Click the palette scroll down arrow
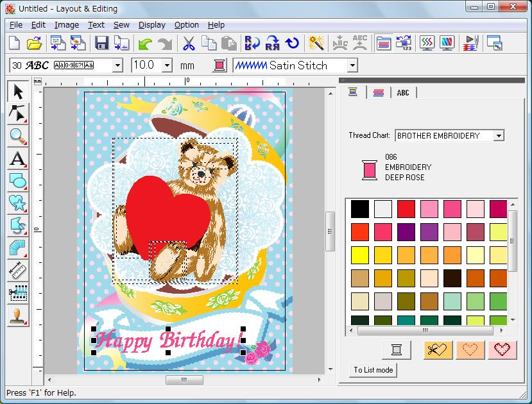 [x=512, y=320]
